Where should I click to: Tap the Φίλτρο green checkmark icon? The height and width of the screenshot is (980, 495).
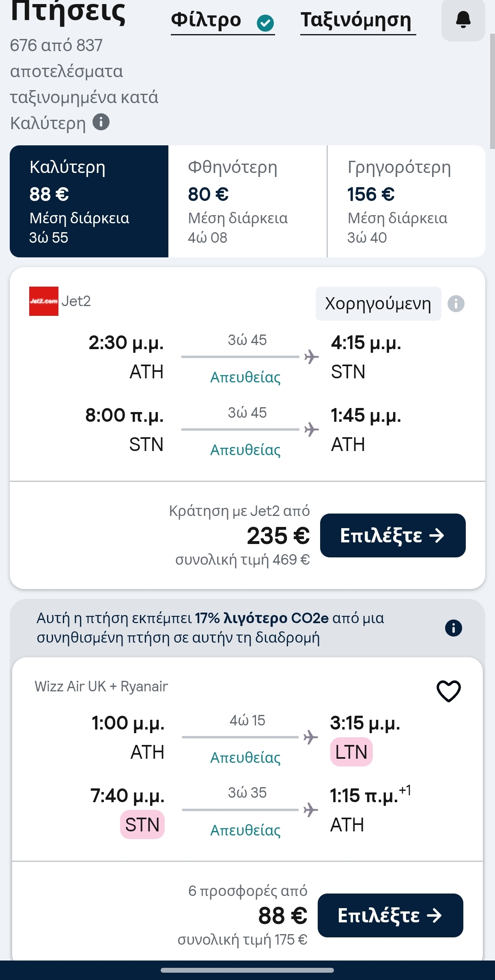[x=265, y=23]
